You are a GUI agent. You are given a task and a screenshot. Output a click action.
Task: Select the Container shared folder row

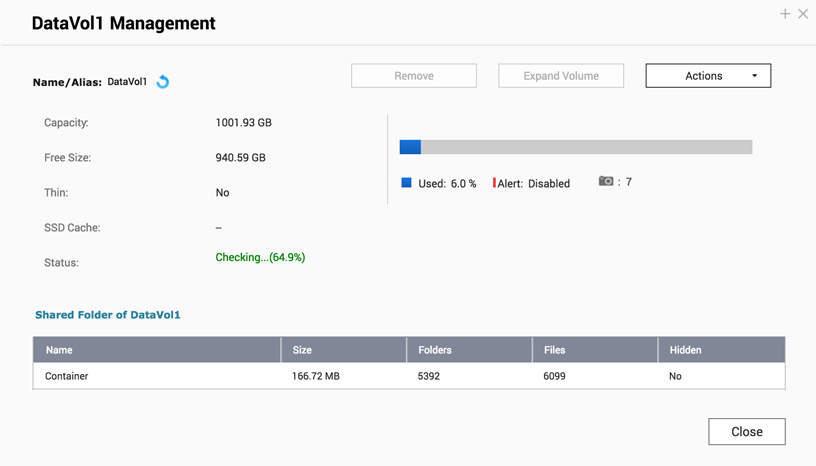(x=409, y=376)
